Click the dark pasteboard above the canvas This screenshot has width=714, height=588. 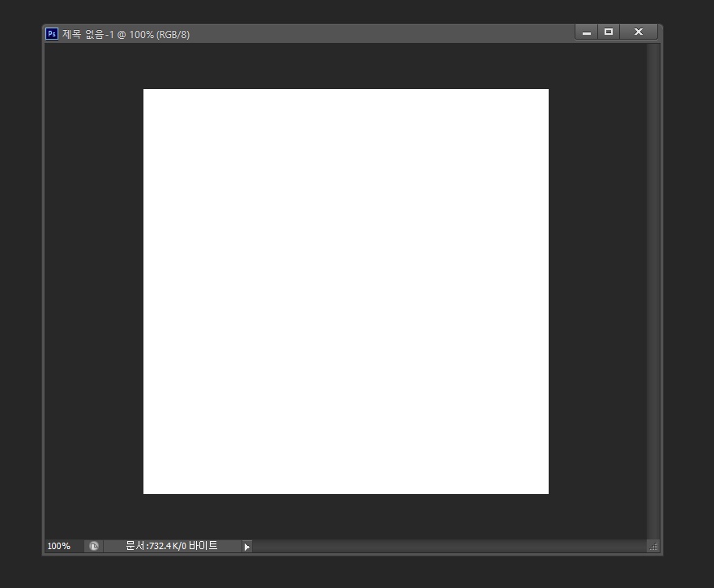(346, 66)
